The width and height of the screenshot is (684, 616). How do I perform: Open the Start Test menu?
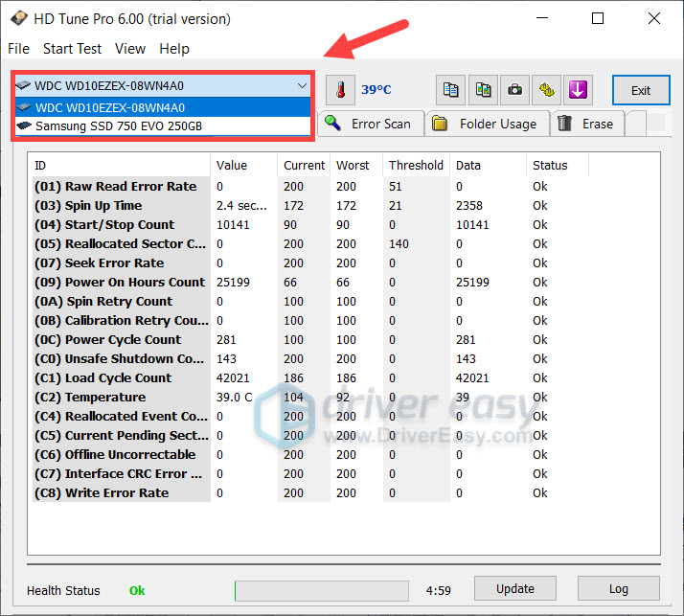72,49
